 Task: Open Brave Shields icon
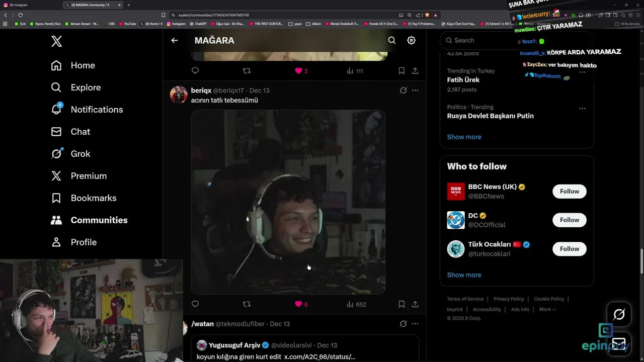[x=427, y=15]
